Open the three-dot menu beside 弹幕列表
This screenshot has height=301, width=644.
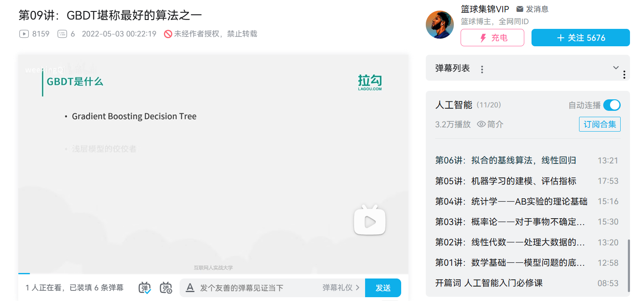click(482, 69)
